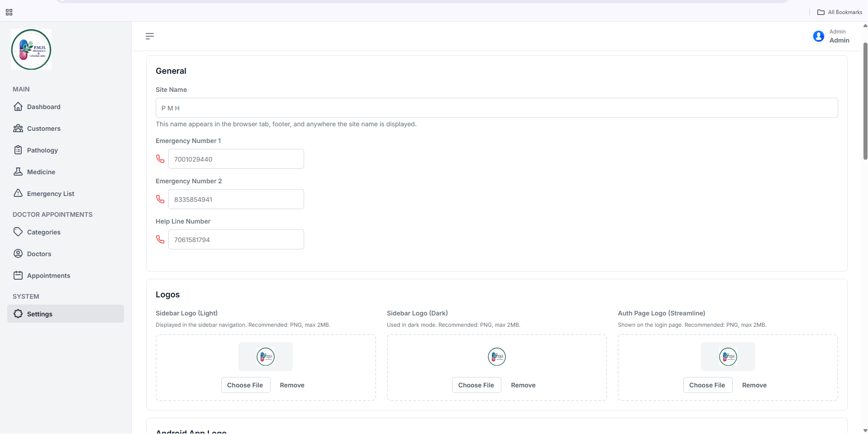Open the Admin user avatar icon
This screenshot has height=434, width=868.
tap(818, 36)
